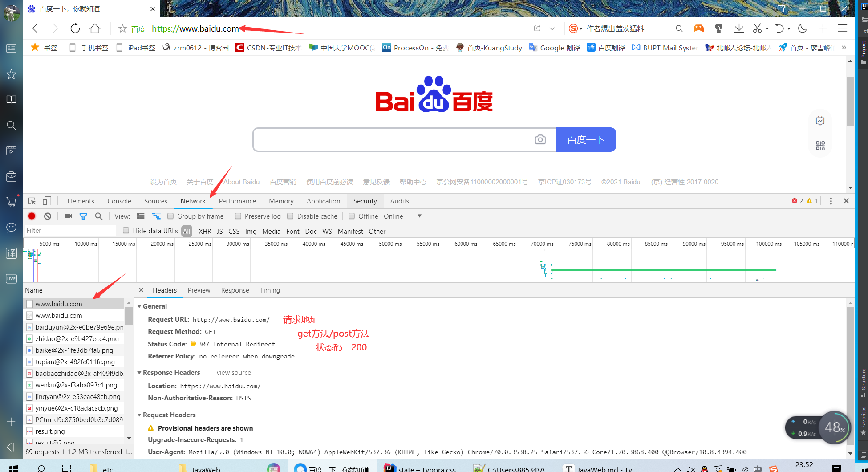Activate the DevTools element inspector icon
This screenshot has width=868, height=472.
tap(32, 201)
